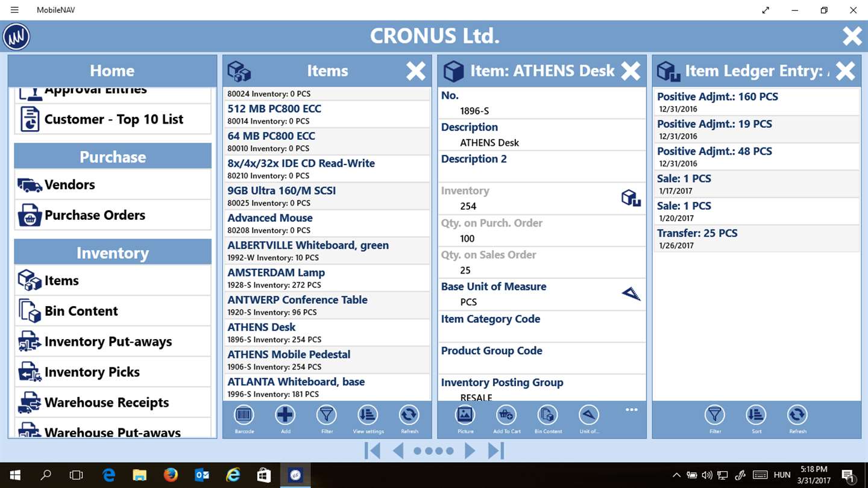The width and height of the screenshot is (868, 488).
Task: Select AMSTERDAM Lamp item
Action: 327,278
